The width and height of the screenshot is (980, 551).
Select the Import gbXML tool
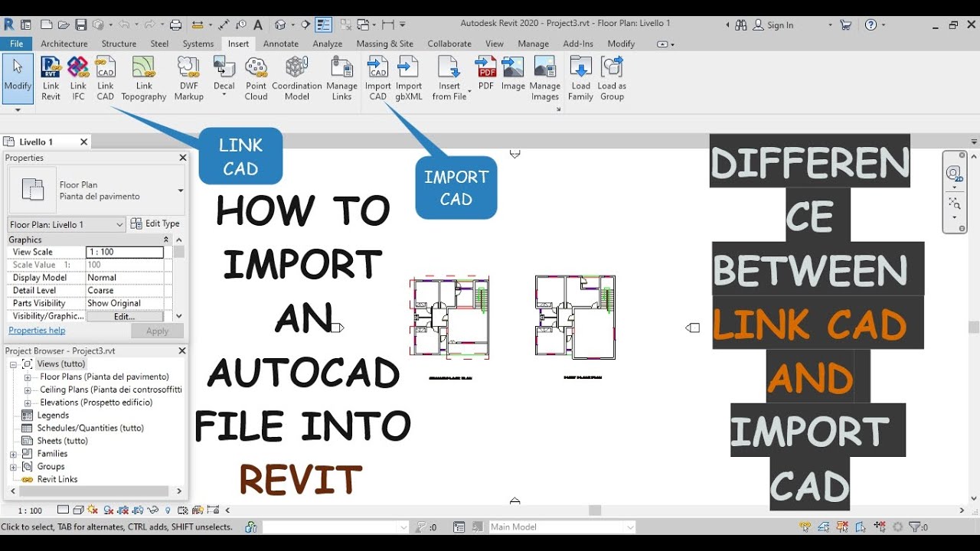point(409,78)
